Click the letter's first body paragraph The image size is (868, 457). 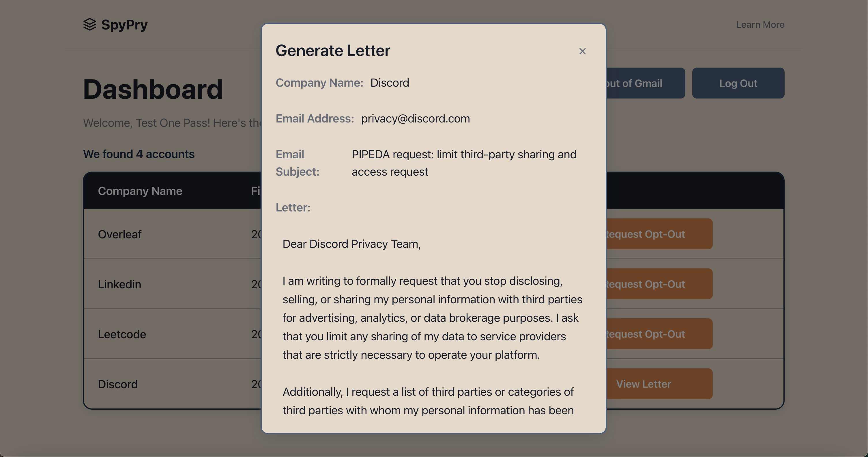tap(432, 317)
